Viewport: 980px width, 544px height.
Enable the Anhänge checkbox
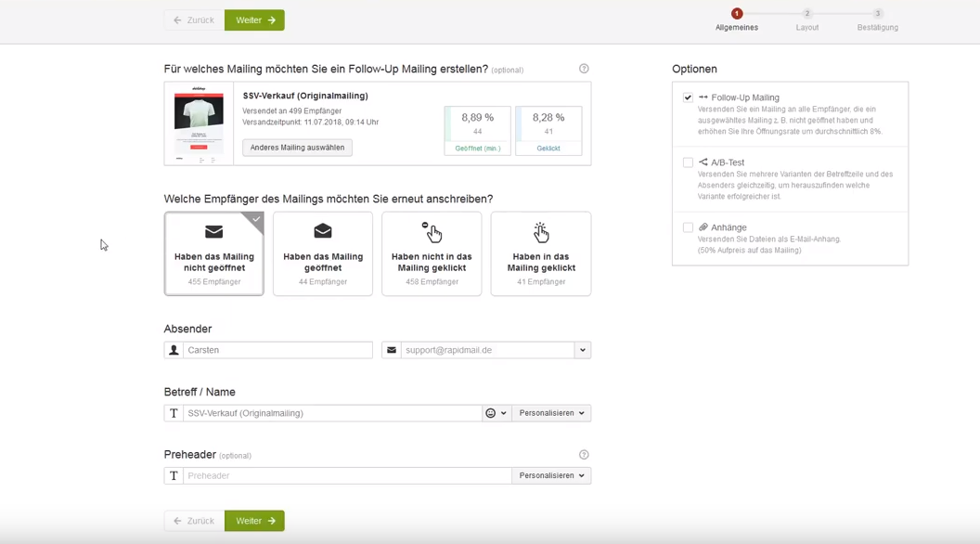[688, 227]
